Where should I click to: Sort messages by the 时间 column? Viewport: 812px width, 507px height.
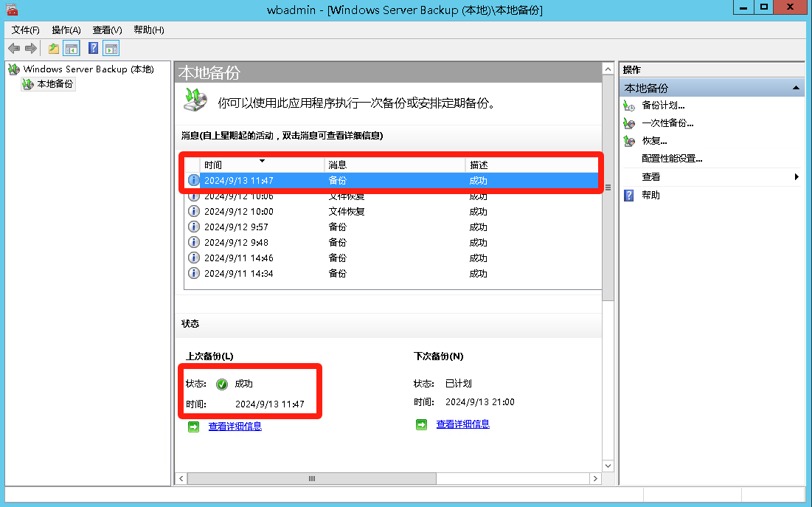click(x=262, y=165)
